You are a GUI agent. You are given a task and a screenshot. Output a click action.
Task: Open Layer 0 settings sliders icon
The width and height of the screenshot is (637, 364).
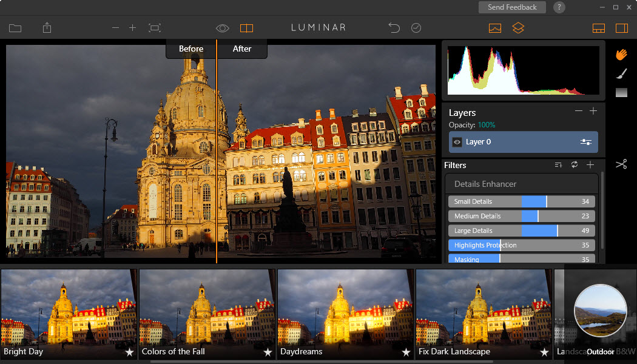[586, 142]
